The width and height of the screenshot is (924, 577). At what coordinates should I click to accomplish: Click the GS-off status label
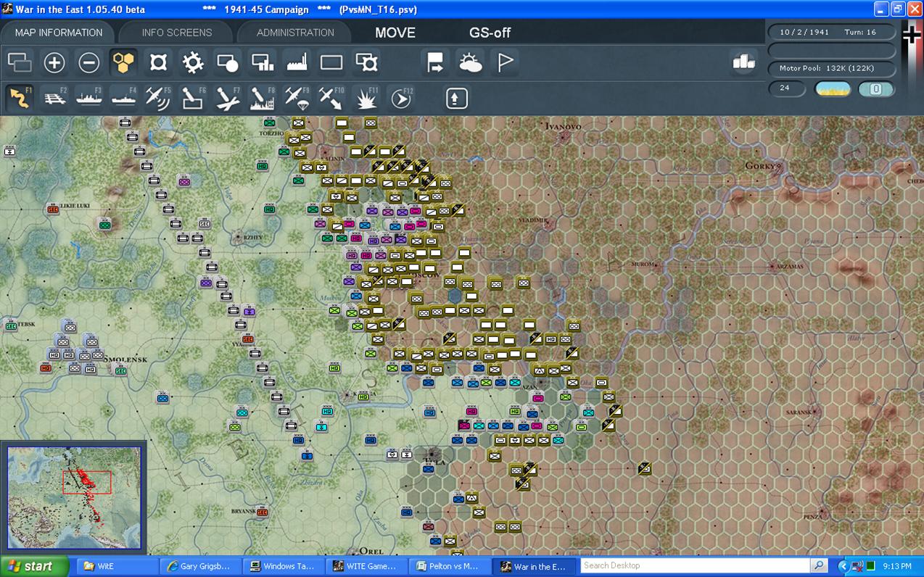tap(490, 33)
